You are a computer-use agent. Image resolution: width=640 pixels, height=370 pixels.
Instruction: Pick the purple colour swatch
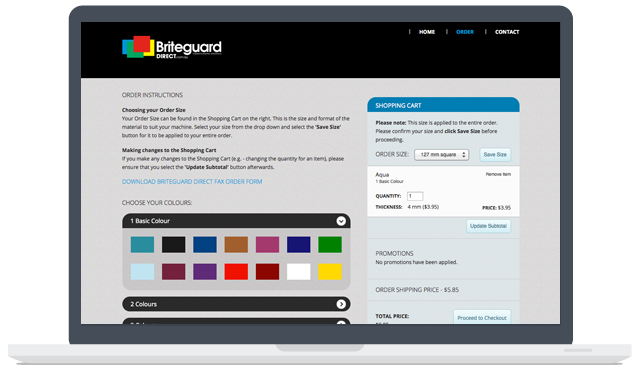click(205, 272)
